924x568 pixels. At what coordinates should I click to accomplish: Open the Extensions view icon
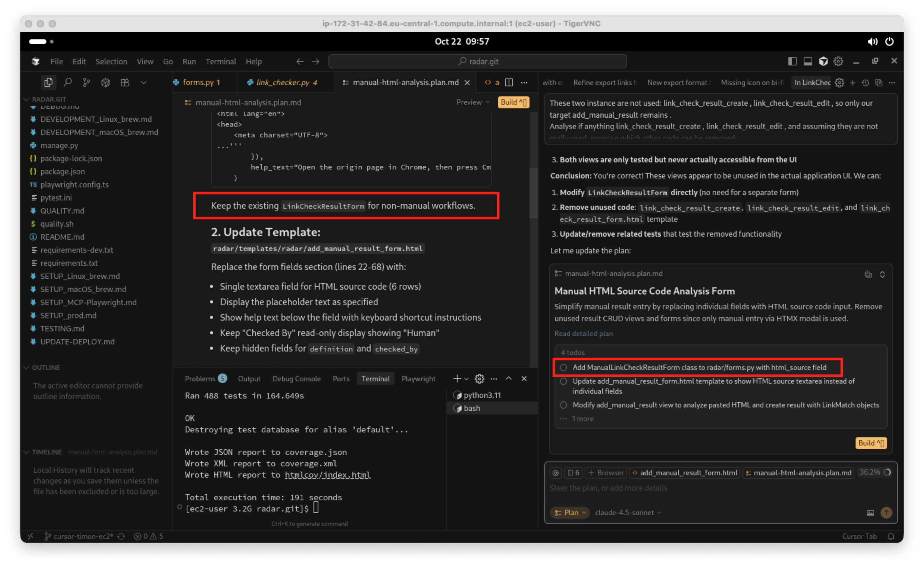125,82
